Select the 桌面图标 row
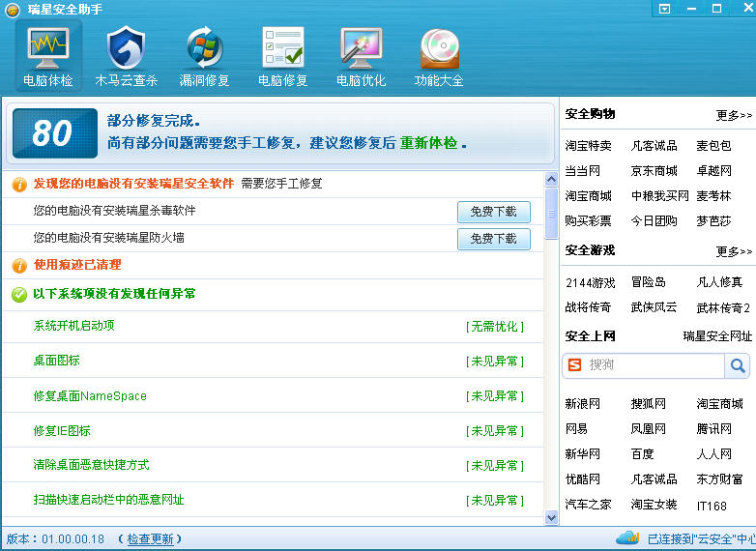The height and width of the screenshot is (551, 756). click(273, 361)
